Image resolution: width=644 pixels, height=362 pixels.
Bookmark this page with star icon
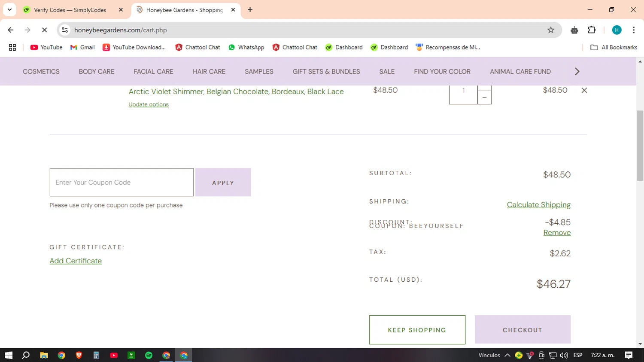coord(551,30)
